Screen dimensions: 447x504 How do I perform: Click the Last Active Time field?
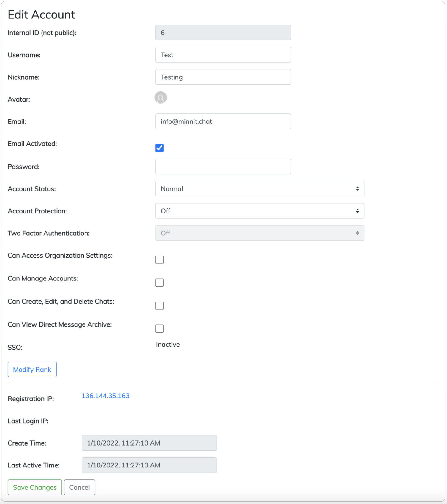coord(149,465)
